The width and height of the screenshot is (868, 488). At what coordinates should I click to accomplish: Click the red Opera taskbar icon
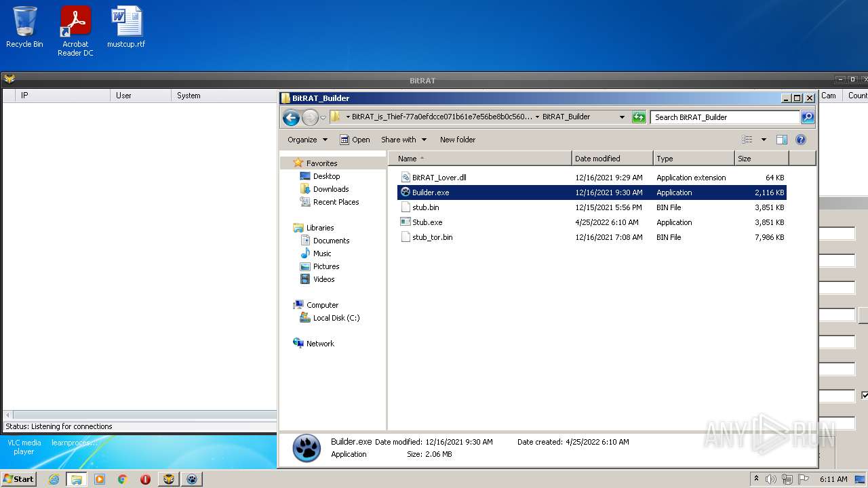click(x=145, y=479)
